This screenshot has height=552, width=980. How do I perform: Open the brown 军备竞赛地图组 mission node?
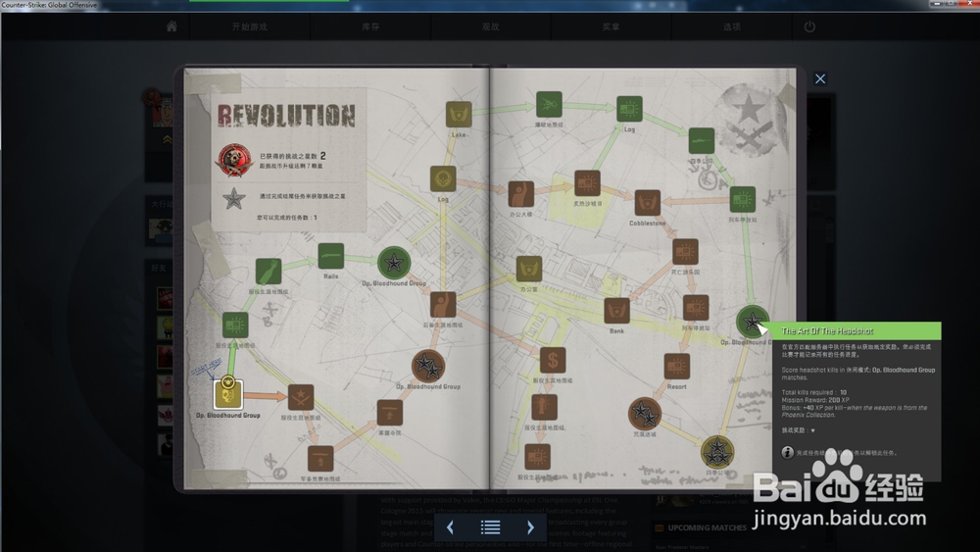pos(320,459)
